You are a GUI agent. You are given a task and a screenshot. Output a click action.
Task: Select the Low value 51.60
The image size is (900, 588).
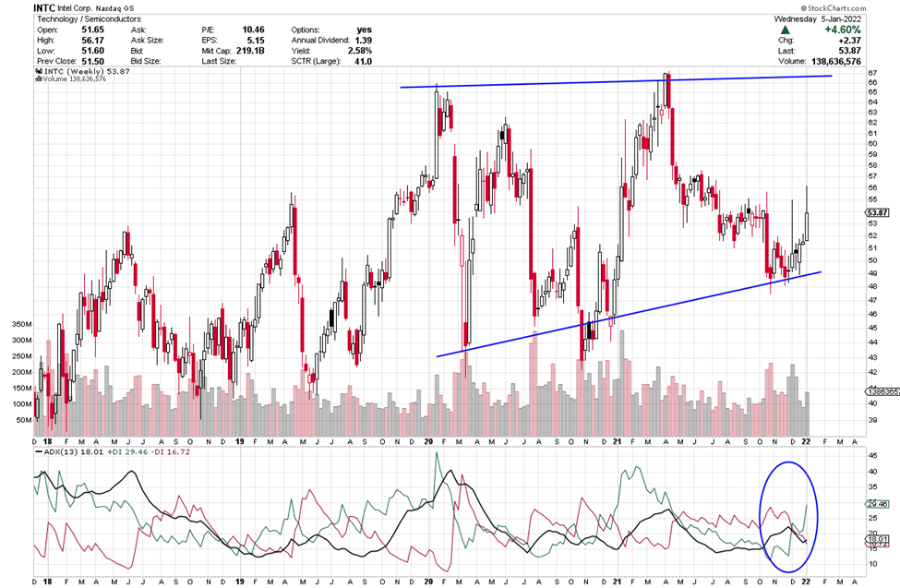click(x=92, y=51)
